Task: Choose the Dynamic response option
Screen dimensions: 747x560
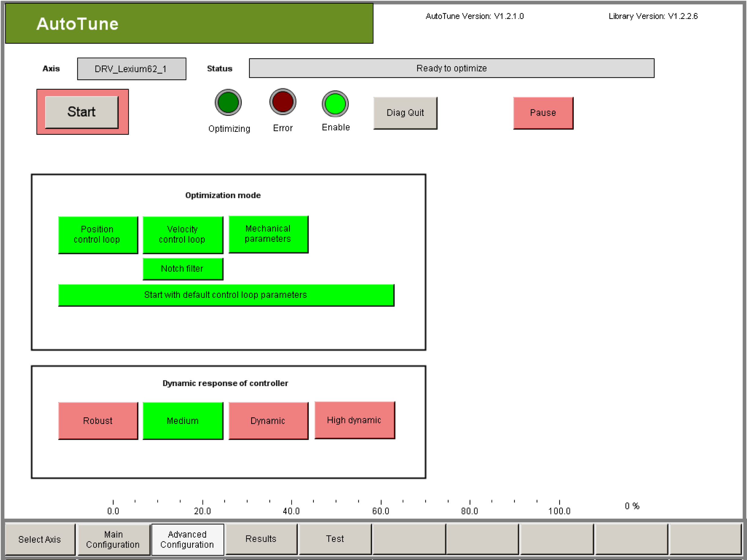Action: click(268, 421)
